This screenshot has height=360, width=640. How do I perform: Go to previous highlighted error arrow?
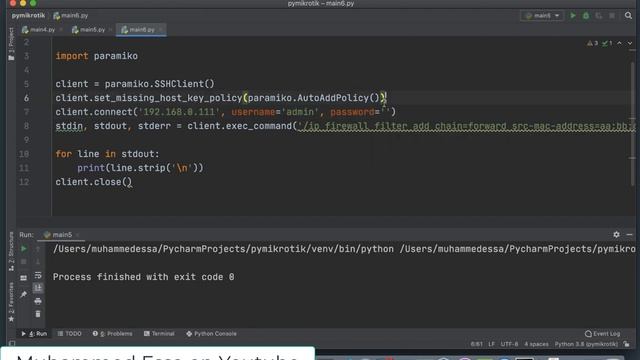tap(619, 43)
